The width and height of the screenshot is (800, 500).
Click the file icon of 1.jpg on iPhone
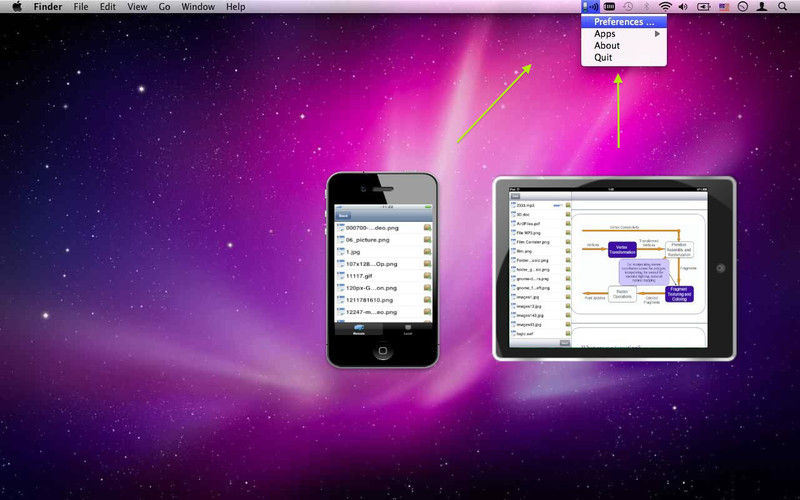[340, 252]
